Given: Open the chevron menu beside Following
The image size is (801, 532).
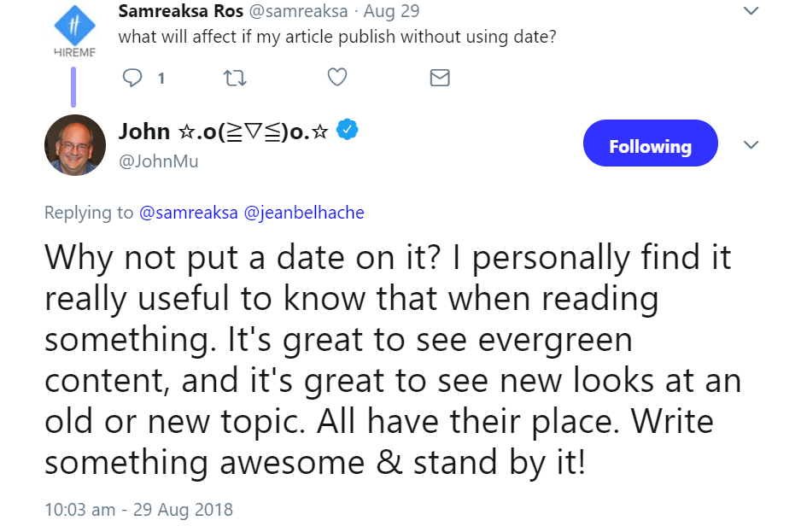Looking at the screenshot, I should point(751,145).
